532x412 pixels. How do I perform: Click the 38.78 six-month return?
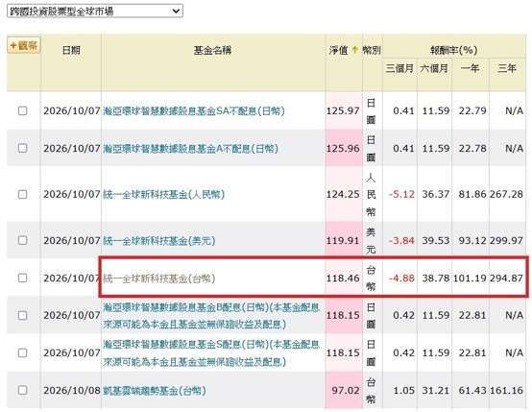[x=436, y=278]
